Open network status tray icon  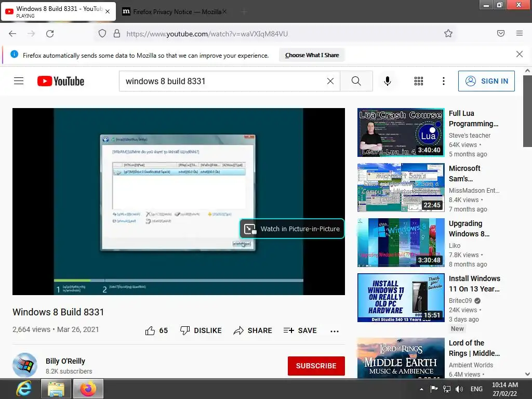(x=447, y=389)
